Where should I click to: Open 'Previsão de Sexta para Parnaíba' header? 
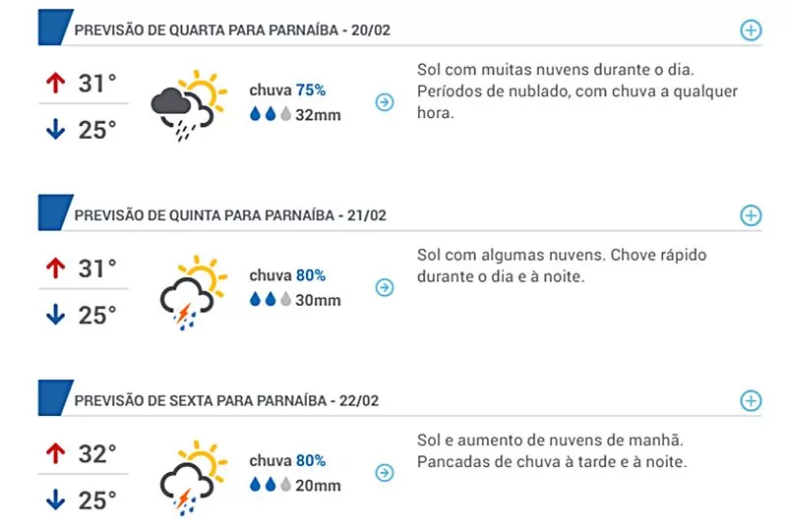[226, 400]
